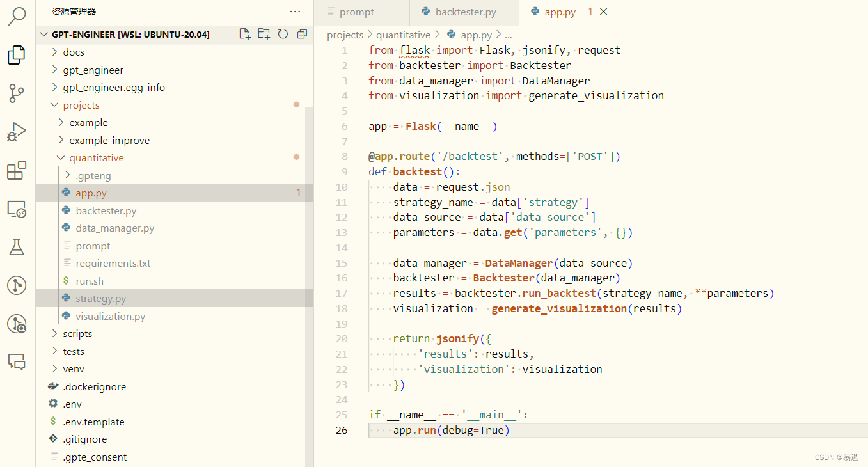Open .gpte_consent in the file tree
This screenshot has height=467, width=868.
(175, 457)
